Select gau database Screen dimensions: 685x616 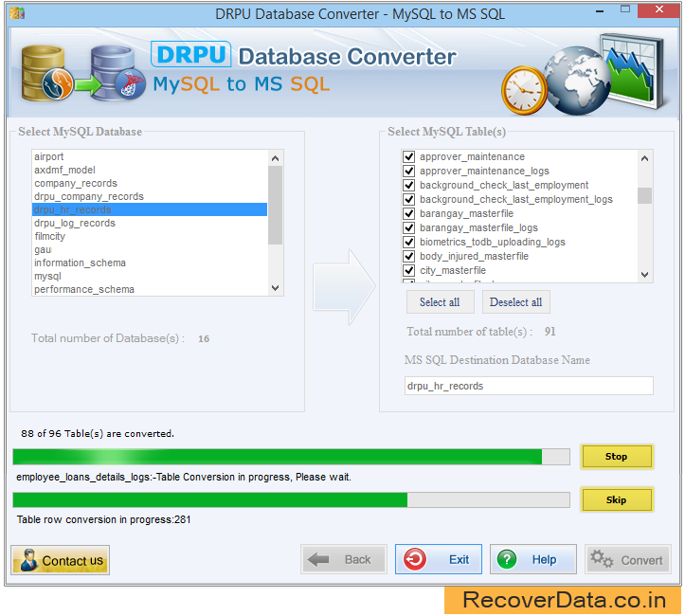click(x=150, y=249)
